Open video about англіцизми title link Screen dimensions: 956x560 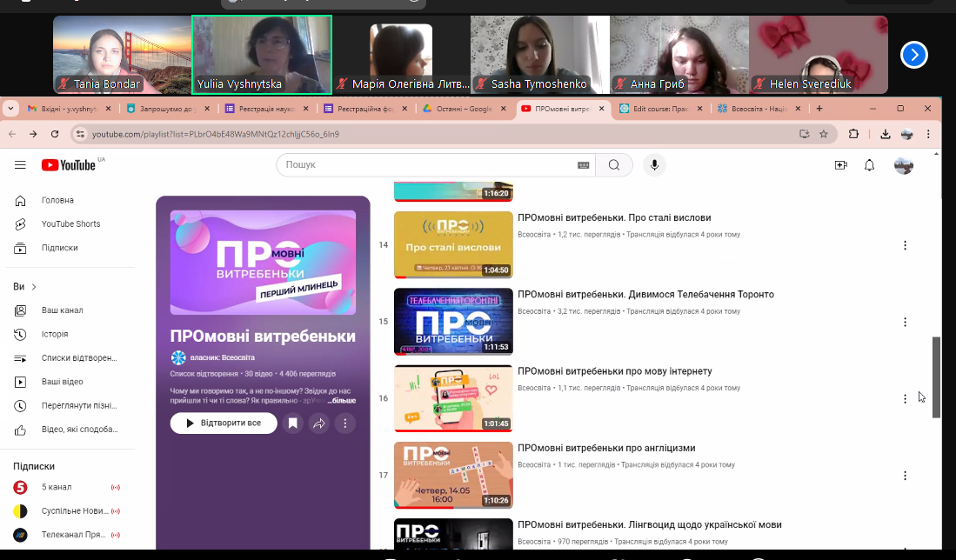606,449
